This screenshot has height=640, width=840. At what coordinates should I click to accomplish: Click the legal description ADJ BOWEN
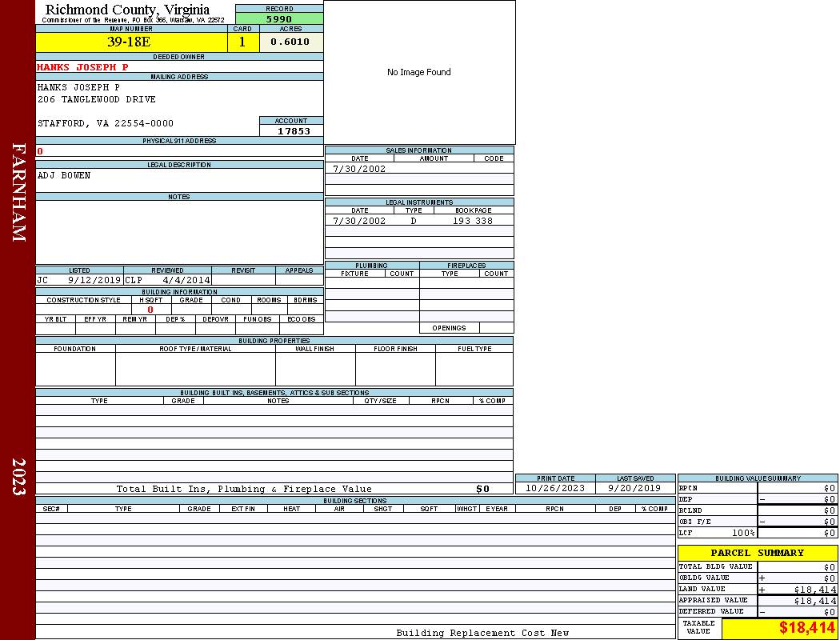click(64, 175)
